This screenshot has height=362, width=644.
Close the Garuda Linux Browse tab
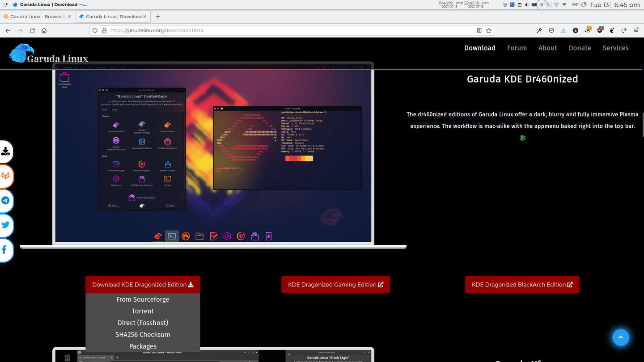[69, 17]
